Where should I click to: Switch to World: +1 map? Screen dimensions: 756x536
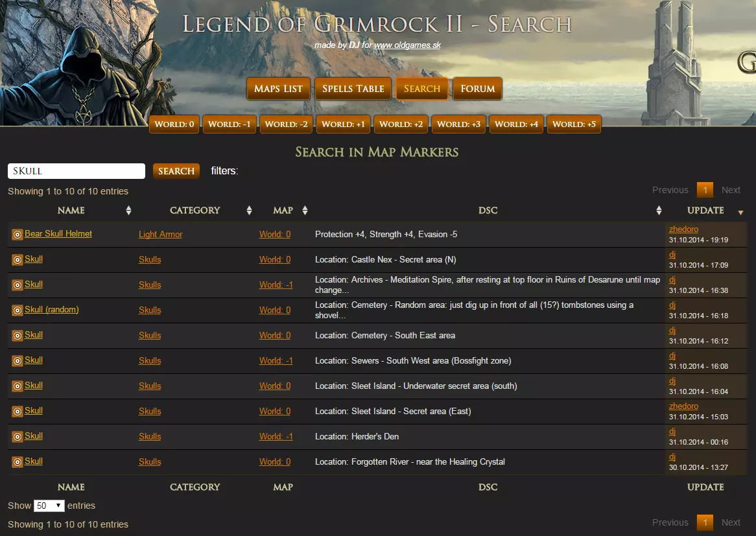343,124
